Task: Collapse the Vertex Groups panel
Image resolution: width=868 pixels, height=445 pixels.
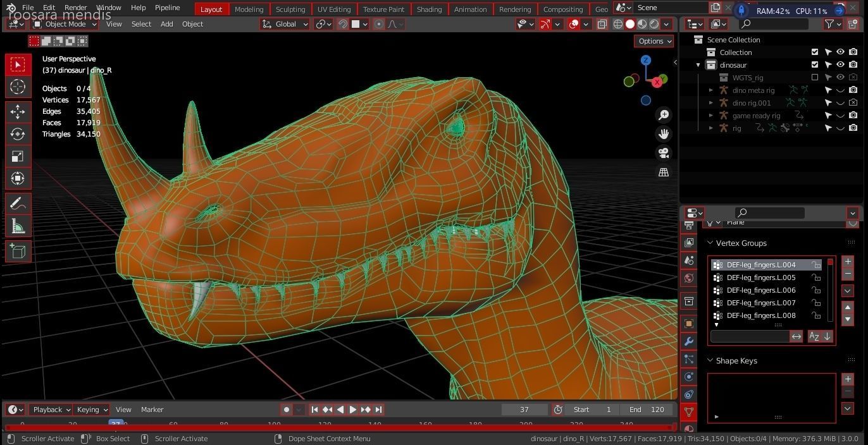Action: 710,243
